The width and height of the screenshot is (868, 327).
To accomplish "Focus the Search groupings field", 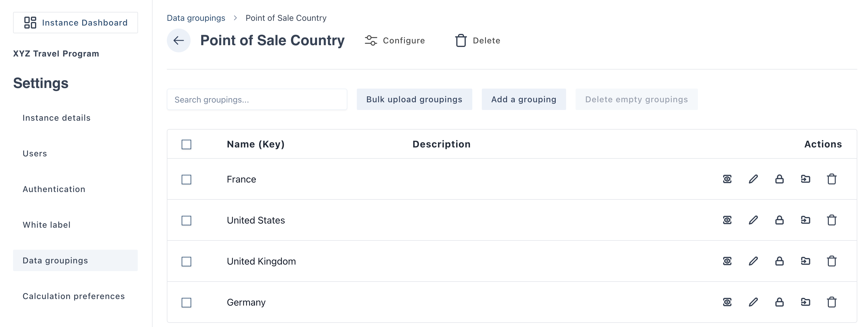I will [x=257, y=100].
